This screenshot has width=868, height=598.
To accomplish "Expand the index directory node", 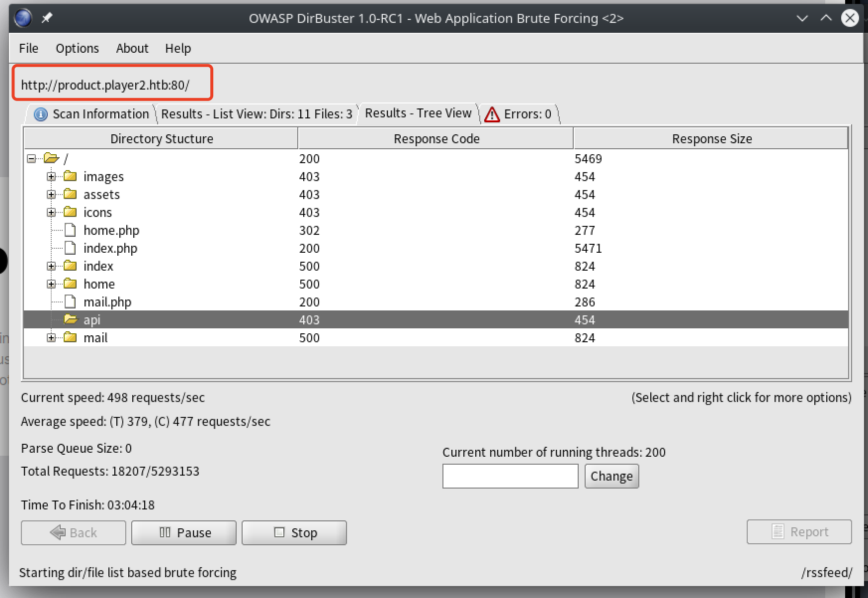I will click(x=51, y=266).
